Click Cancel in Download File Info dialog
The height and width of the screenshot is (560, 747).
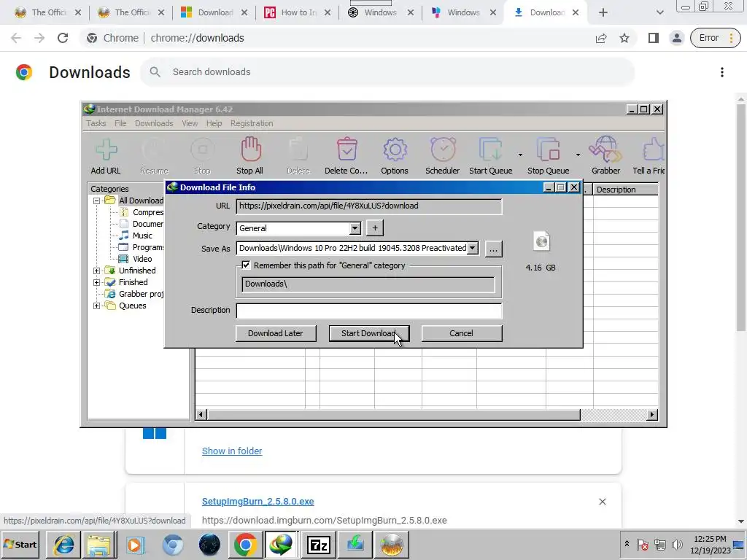coord(461,333)
